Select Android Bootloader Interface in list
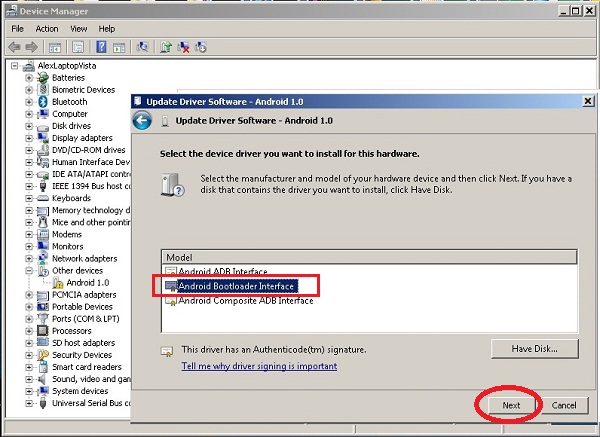Viewport: 600px width, 437px height. coord(236,286)
